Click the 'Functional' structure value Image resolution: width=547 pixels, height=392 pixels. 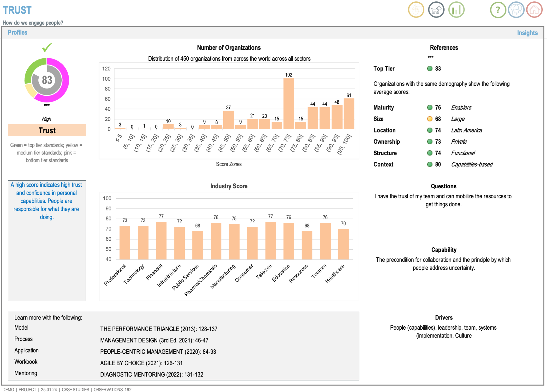(x=463, y=153)
